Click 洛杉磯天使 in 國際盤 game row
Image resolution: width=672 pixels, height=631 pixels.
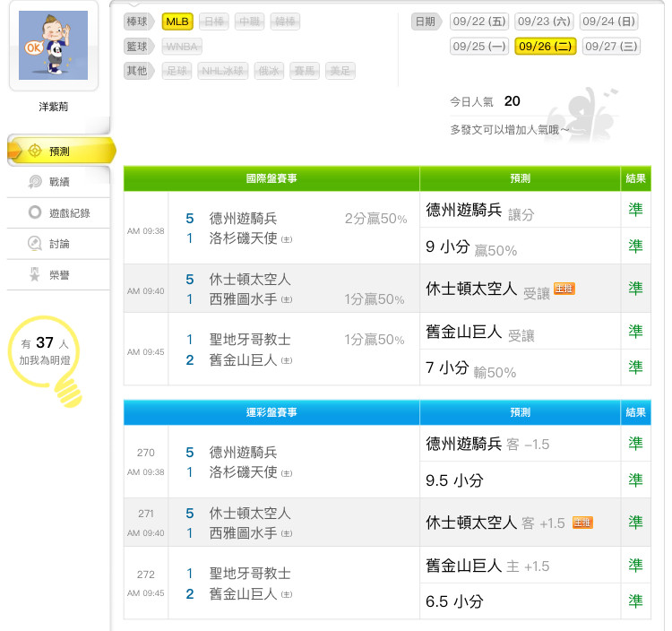coord(243,238)
